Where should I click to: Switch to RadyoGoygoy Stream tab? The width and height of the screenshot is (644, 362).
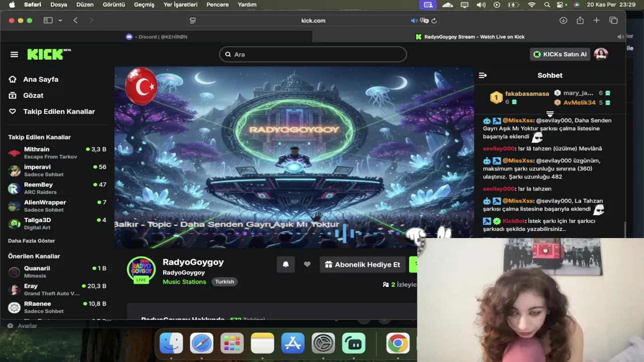[469, 37]
